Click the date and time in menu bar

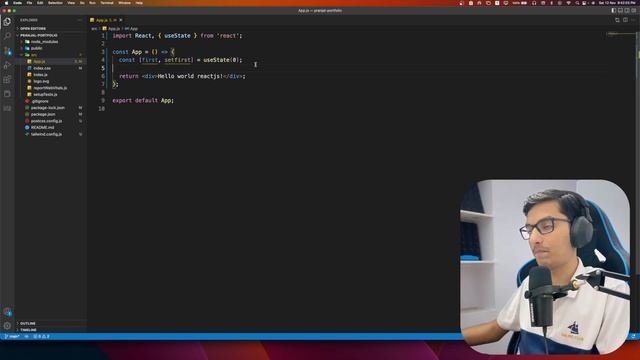(618, 3)
